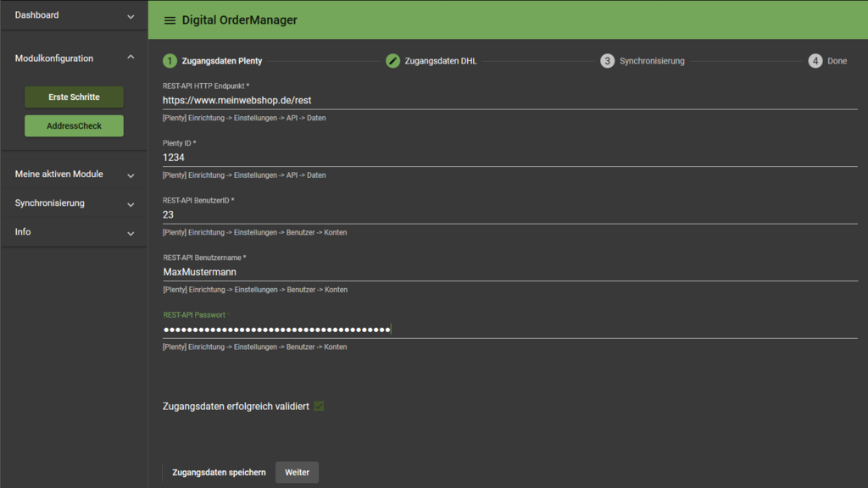Viewport: 868px width, 488px height.
Task: Toggle Zugangsdaten erfolgreich validiert checkbox
Action: click(x=320, y=407)
